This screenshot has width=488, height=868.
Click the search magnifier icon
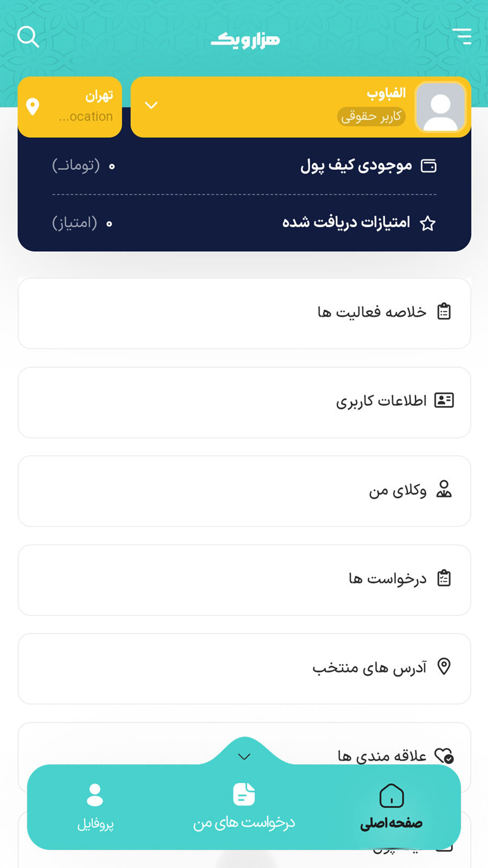28,37
